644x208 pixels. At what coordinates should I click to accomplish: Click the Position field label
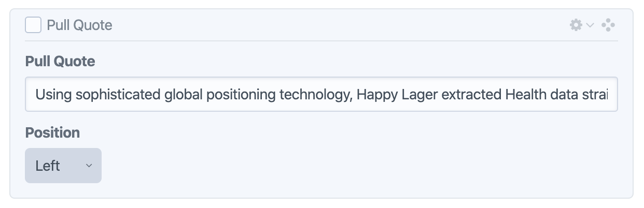[52, 132]
